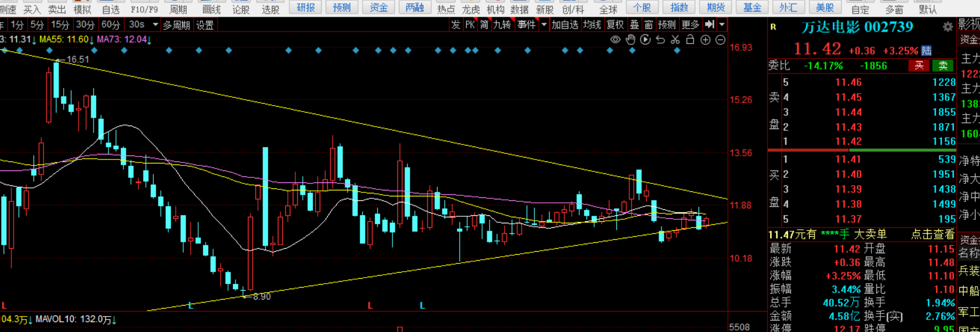This screenshot has width=980, height=332.
Task: Click the 点击查看 link
Action: [932, 234]
